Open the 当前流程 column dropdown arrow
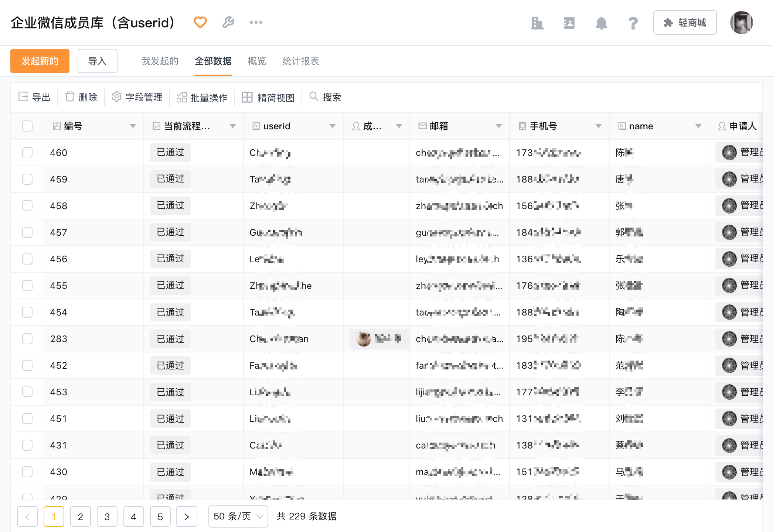Image resolution: width=773 pixels, height=532 pixels. tap(233, 126)
